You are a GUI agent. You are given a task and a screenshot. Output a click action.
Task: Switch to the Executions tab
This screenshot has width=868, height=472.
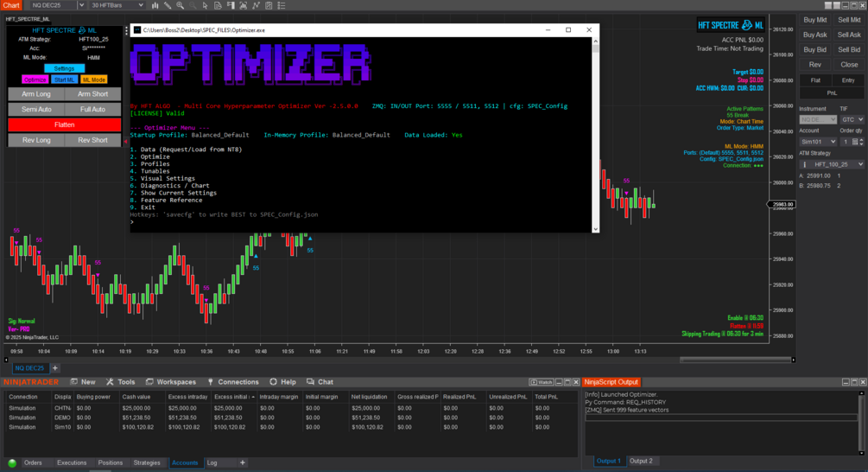pyautogui.click(x=72, y=463)
